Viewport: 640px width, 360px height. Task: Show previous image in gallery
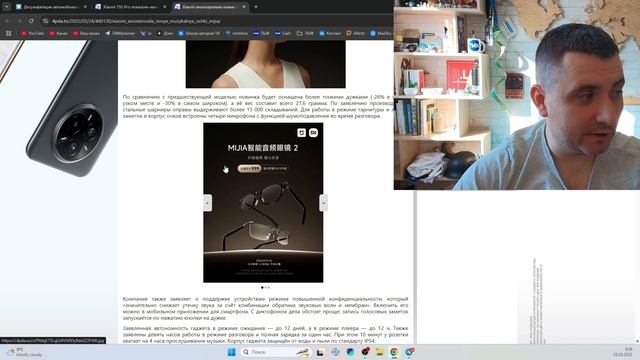pos(207,203)
